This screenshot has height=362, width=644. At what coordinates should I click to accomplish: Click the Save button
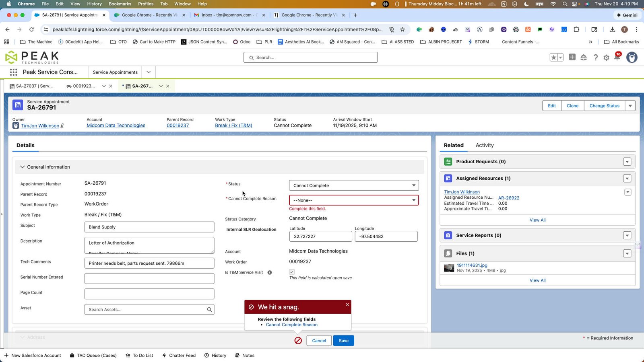(x=343, y=341)
